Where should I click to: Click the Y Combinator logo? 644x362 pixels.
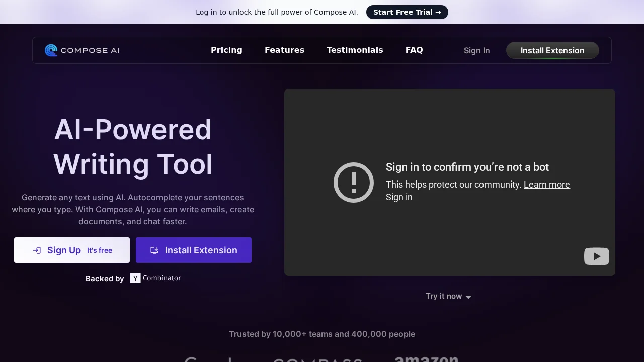point(155,278)
